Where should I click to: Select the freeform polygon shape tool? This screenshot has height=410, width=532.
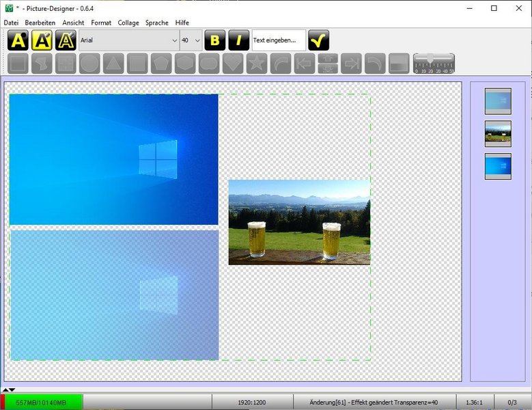(42, 64)
